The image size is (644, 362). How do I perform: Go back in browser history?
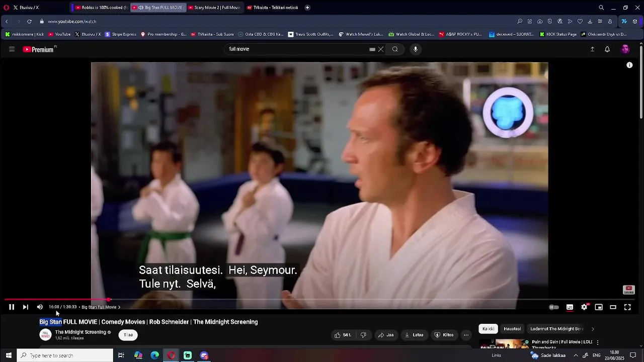point(7,22)
